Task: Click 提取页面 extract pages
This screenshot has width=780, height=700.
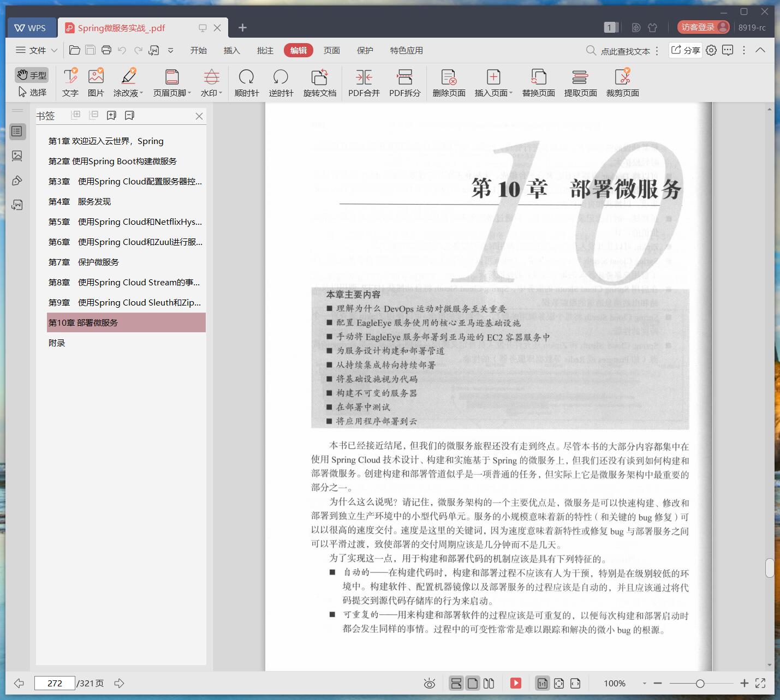Action: [580, 82]
